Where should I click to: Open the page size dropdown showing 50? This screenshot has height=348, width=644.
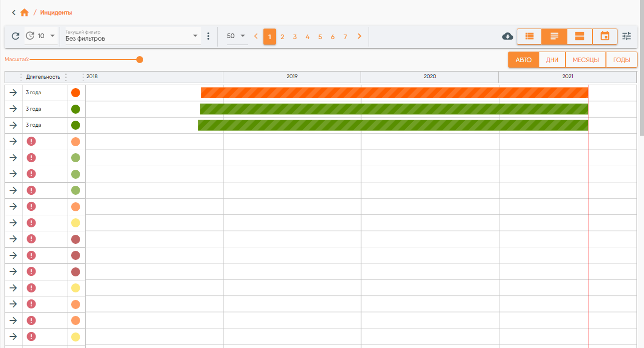coord(237,36)
